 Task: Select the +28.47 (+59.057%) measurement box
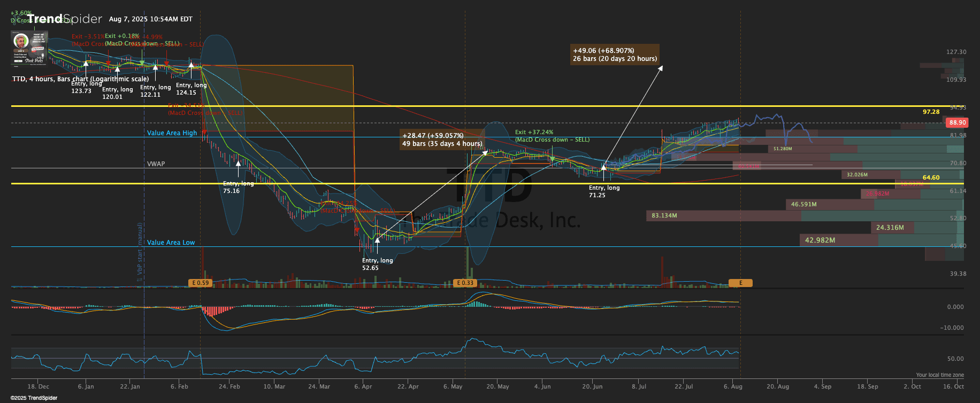[442, 139]
